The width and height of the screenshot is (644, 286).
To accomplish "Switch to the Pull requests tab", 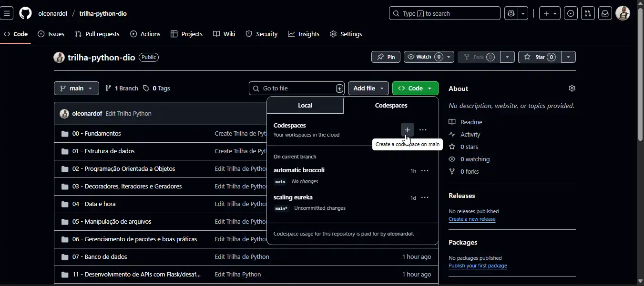I will 97,34.
